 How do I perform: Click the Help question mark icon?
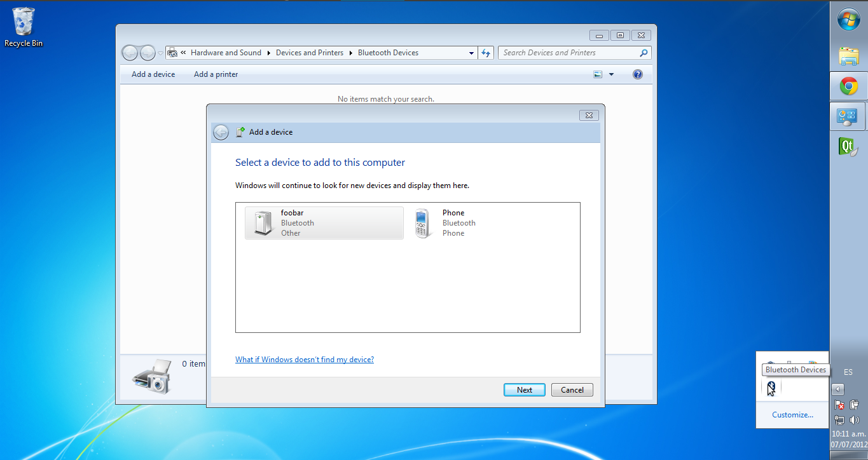point(637,74)
